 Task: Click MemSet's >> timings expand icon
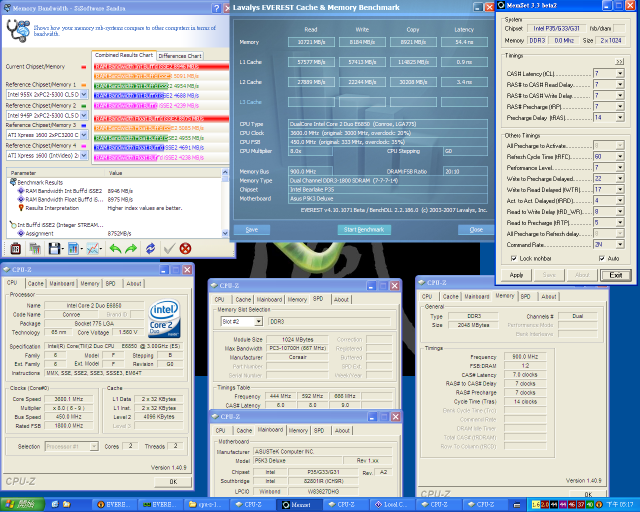pyautogui.click(x=620, y=62)
